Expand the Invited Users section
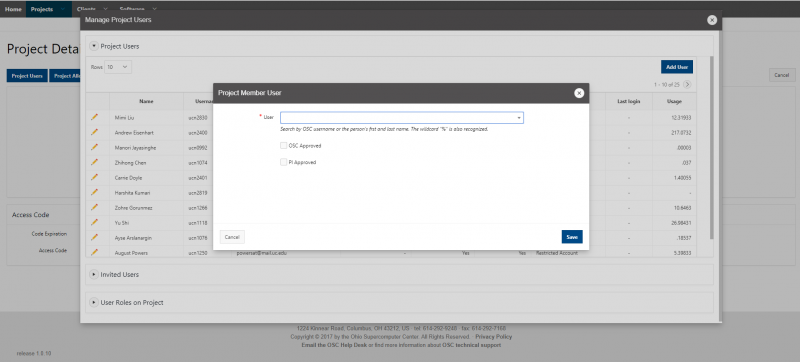Viewport: 800px width, 362px height. 94,274
